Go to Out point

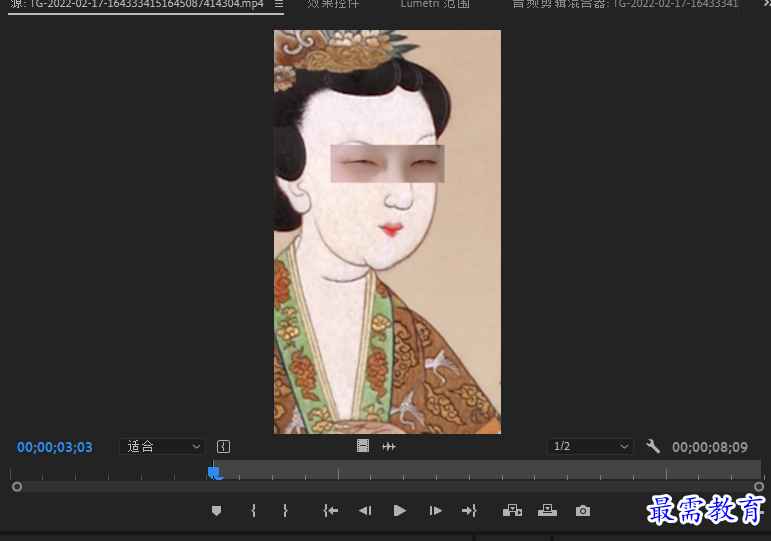470,511
